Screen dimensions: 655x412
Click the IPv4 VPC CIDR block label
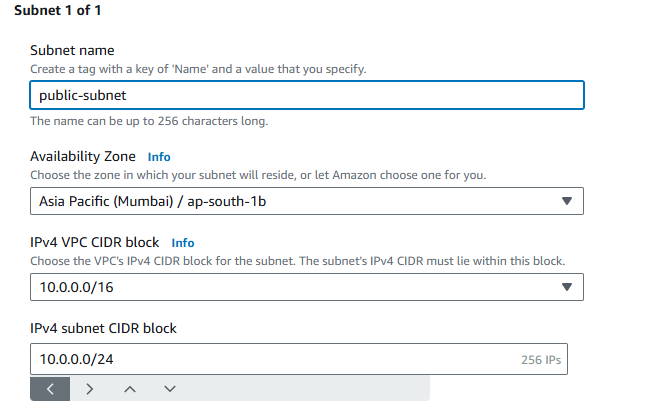(x=94, y=242)
